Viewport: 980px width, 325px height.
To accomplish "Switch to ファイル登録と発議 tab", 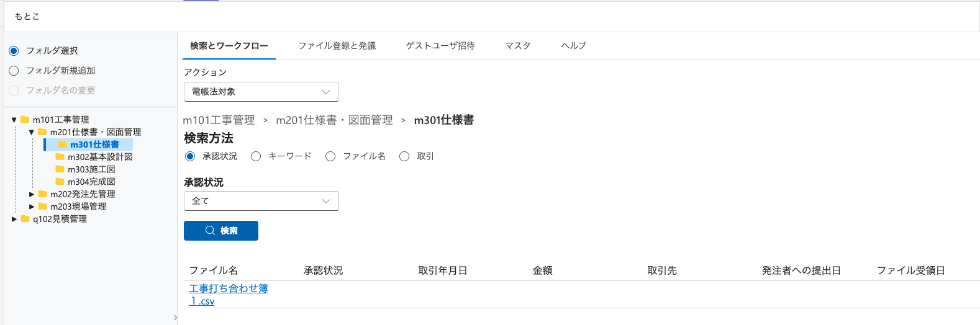I will click(337, 46).
